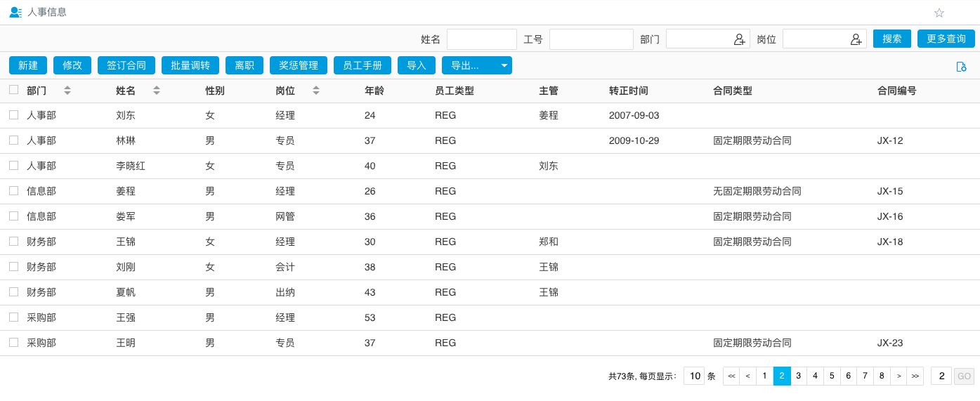This screenshot has width=980, height=401.
Task: Click the 姓名 search input field
Action: (481, 39)
